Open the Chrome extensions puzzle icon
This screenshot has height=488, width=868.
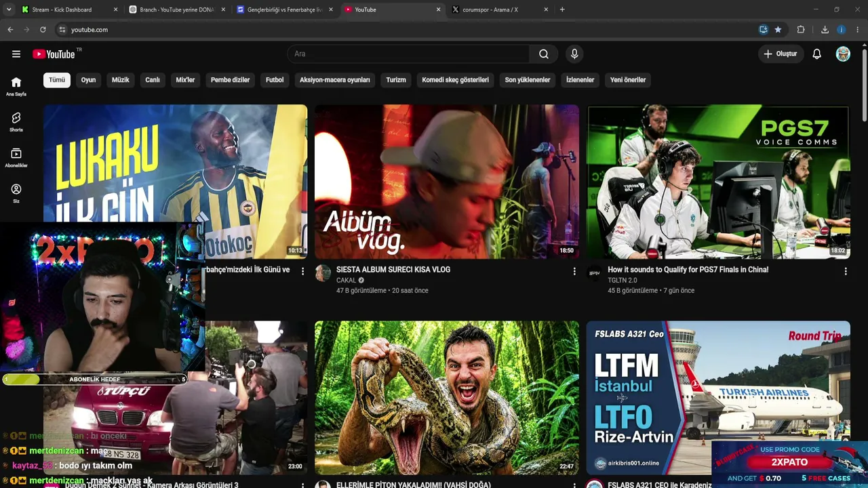pos(801,30)
